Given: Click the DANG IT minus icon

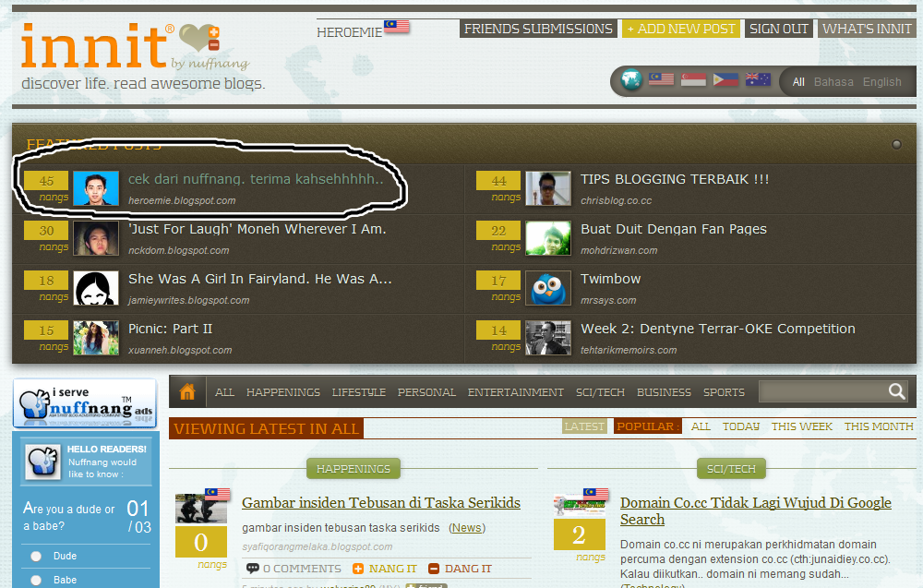Looking at the screenshot, I should point(434,569).
